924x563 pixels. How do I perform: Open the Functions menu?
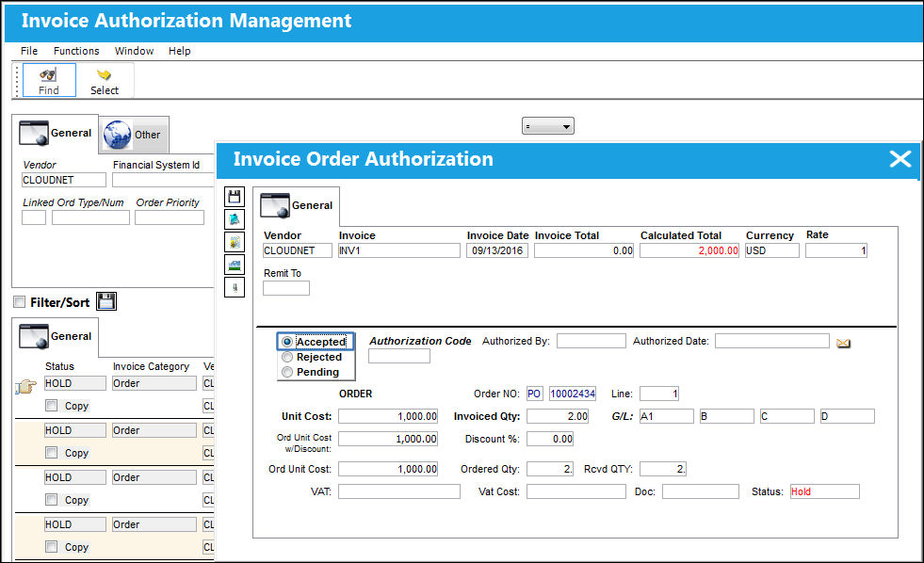76,51
